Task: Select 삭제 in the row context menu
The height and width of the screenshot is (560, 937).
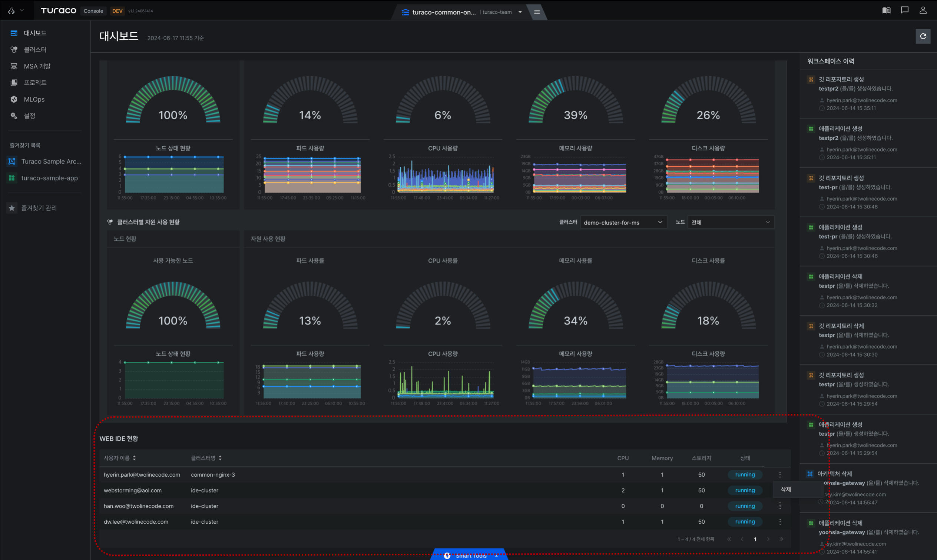Action: tap(786, 489)
